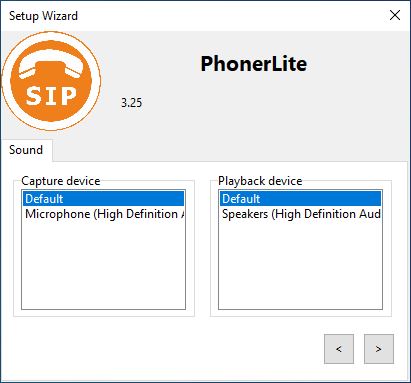Image resolution: width=411 pixels, height=383 pixels.
Task: Close the Setup Wizard window
Action: click(x=395, y=15)
